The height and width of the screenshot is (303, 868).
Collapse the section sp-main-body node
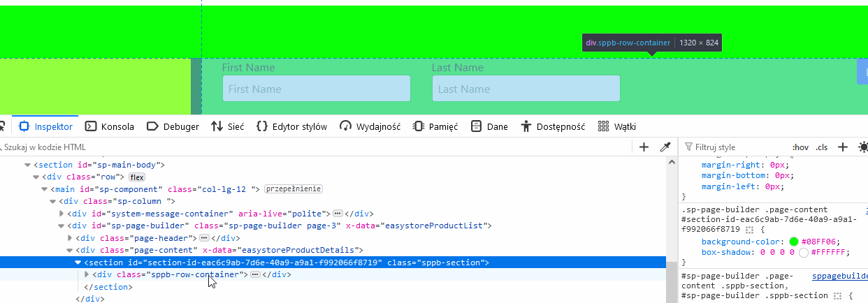coord(28,165)
